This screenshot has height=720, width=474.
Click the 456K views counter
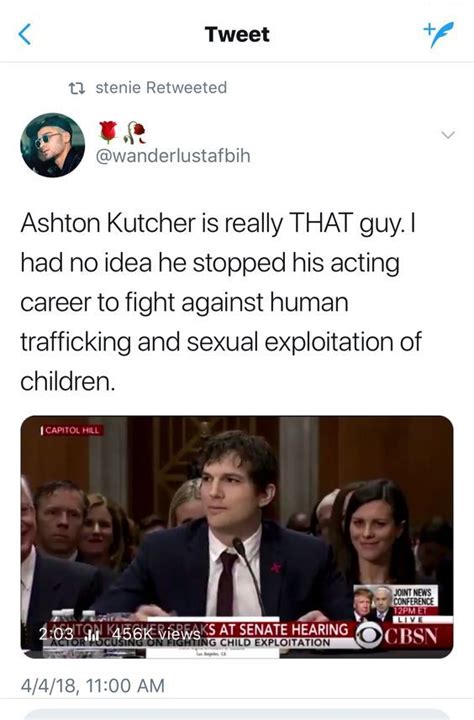pyautogui.click(x=156, y=634)
